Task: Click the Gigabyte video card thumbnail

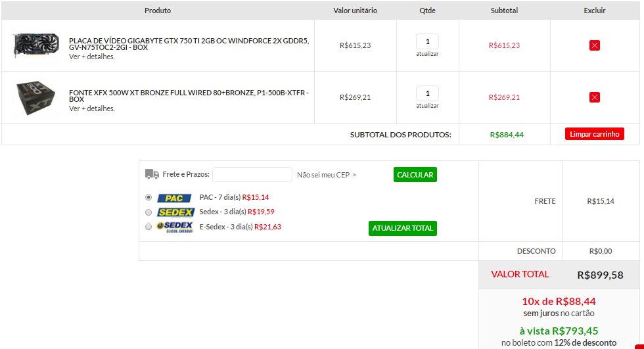Action: 36,45
